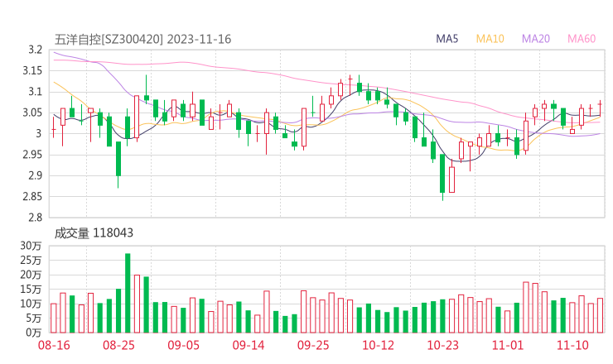Click the MA5 legend label
The image size is (613, 364).
click(x=446, y=39)
